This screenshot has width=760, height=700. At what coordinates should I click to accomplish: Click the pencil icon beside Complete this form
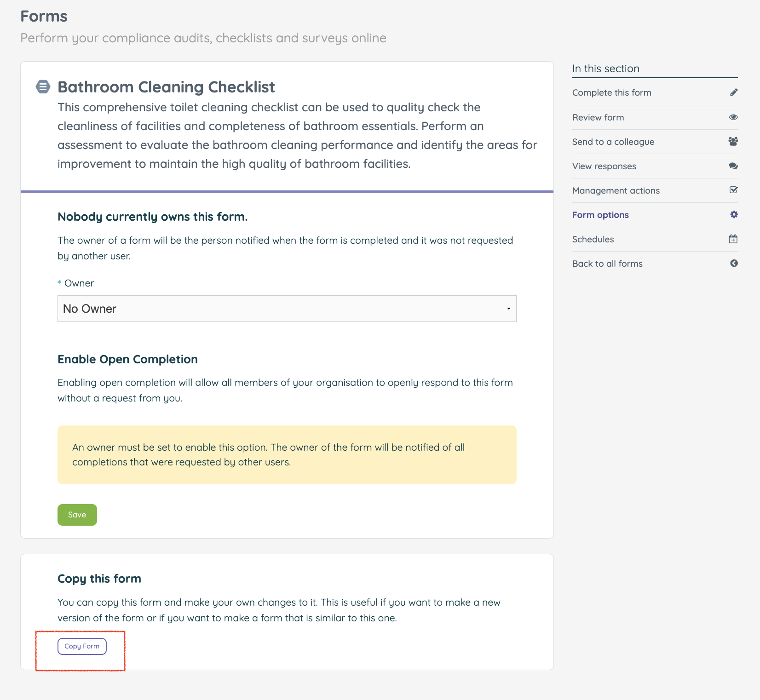pos(733,92)
